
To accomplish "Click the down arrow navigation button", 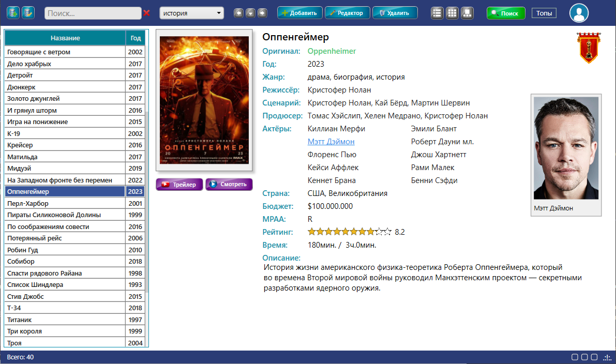I will click(x=250, y=13).
